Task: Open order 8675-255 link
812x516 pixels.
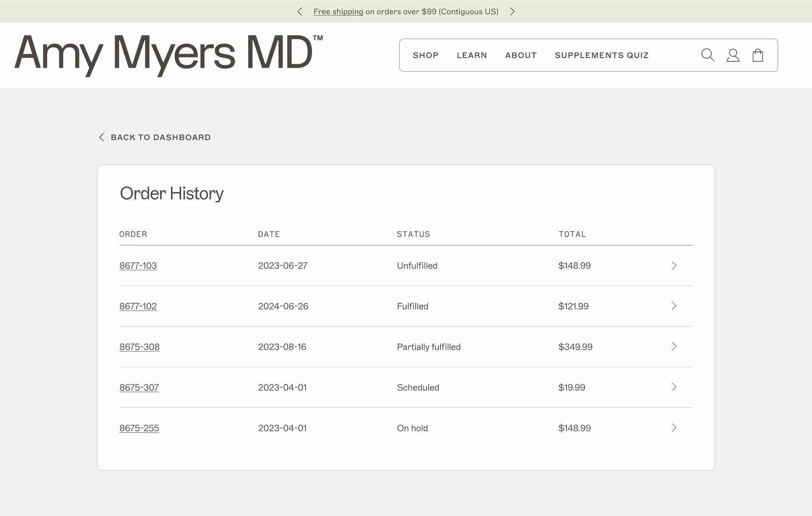Action: (x=139, y=428)
